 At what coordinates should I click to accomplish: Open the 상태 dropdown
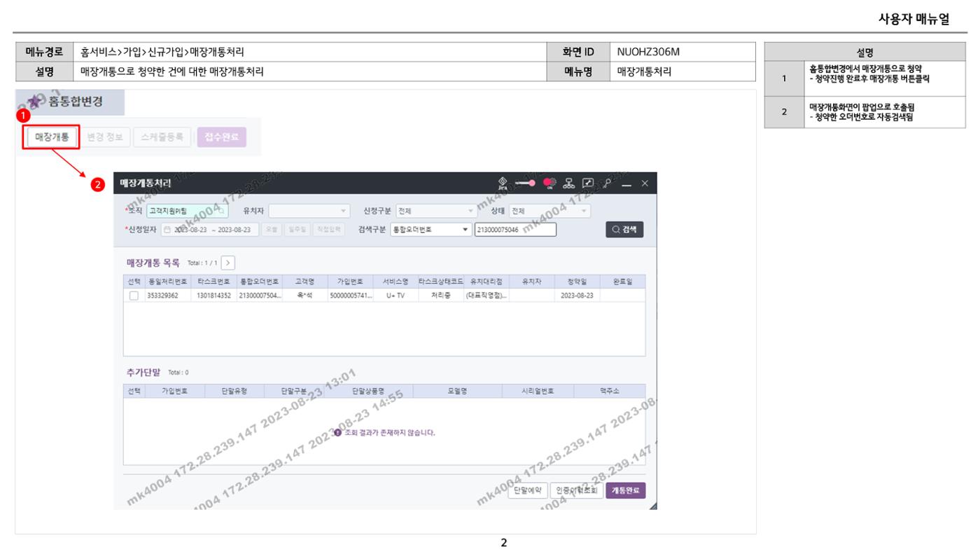pyautogui.click(x=551, y=211)
